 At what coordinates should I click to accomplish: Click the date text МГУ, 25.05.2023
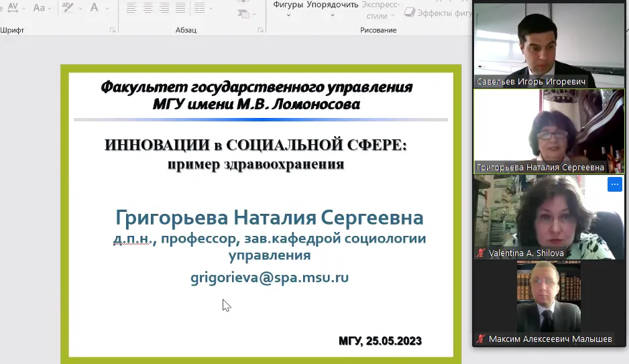[x=380, y=341]
